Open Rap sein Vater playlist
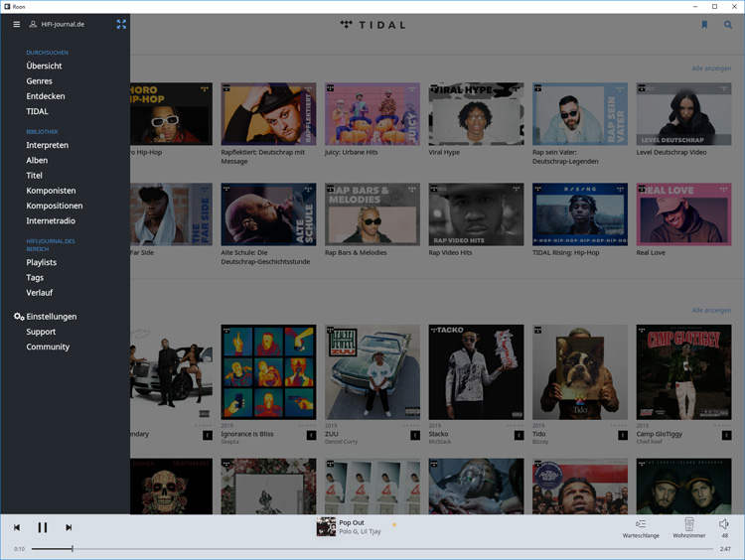The height and width of the screenshot is (560, 745). (x=580, y=114)
